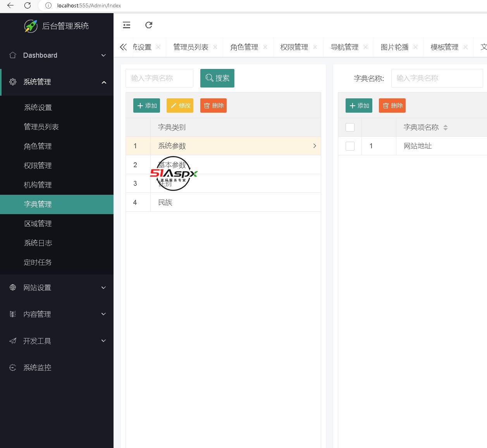Collapse the 系统管理 menu
The height and width of the screenshot is (448, 487).
(x=103, y=82)
